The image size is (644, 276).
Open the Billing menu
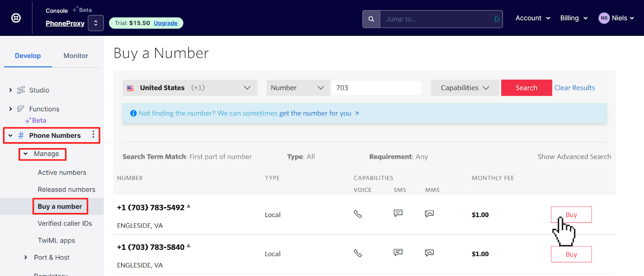(x=574, y=18)
